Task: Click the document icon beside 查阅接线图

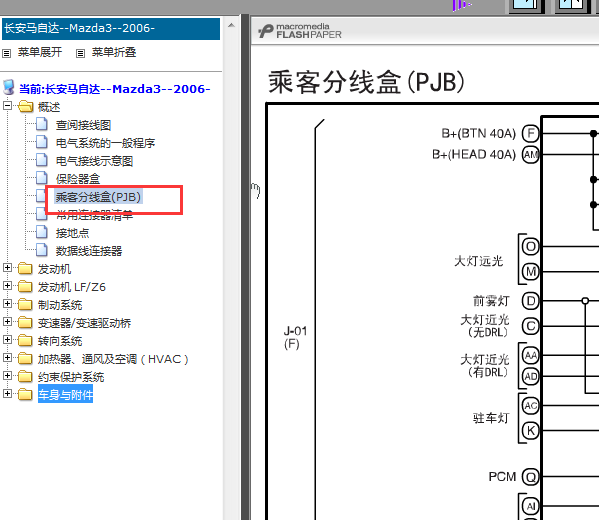Action: click(42, 124)
